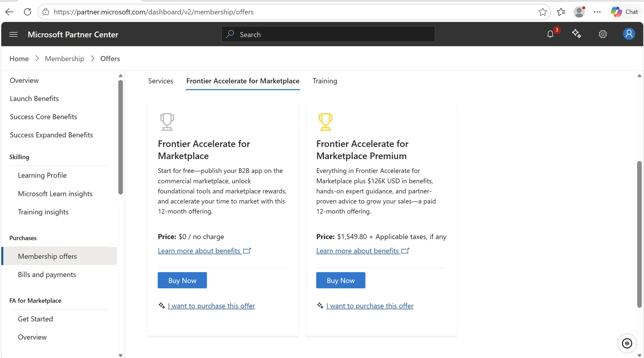
Task: Click silver trophy icon on Frontier Accelerate card
Action: (x=167, y=122)
